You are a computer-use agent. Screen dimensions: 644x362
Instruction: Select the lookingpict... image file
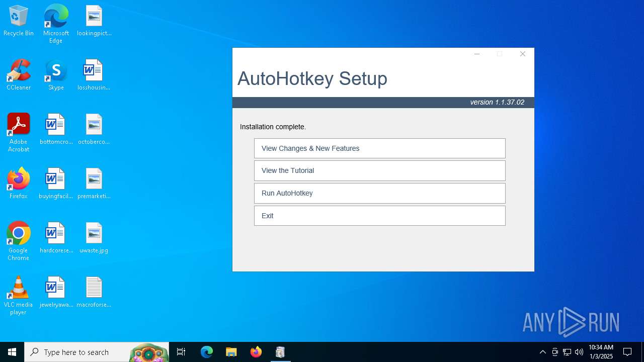pos(94,21)
